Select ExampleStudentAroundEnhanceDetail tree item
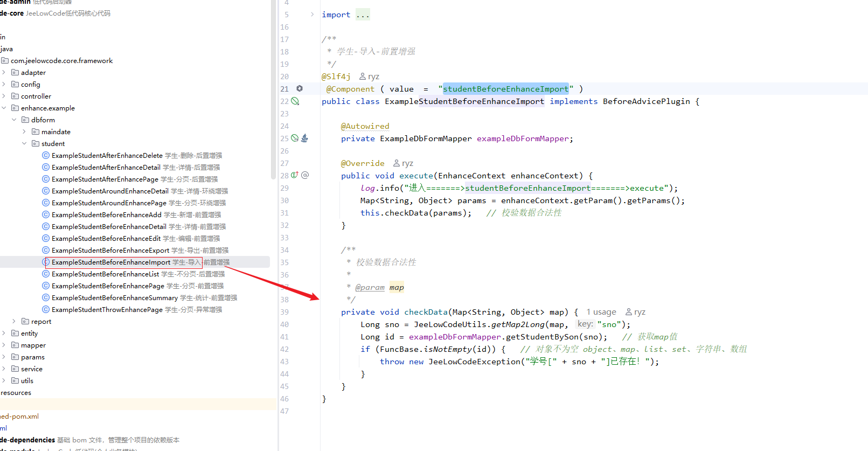This screenshot has height=451, width=868. tap(135, 191)
